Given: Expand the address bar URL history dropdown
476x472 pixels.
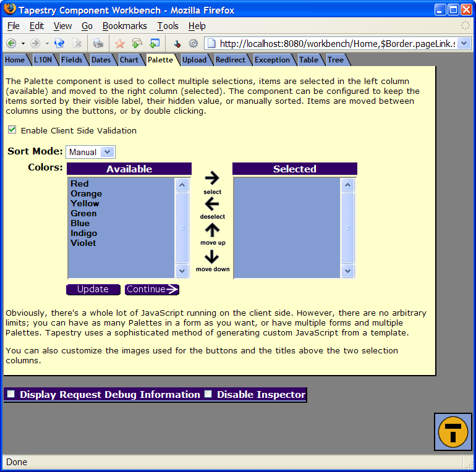Looking at the screenshot, I should [x=464, y=43].
